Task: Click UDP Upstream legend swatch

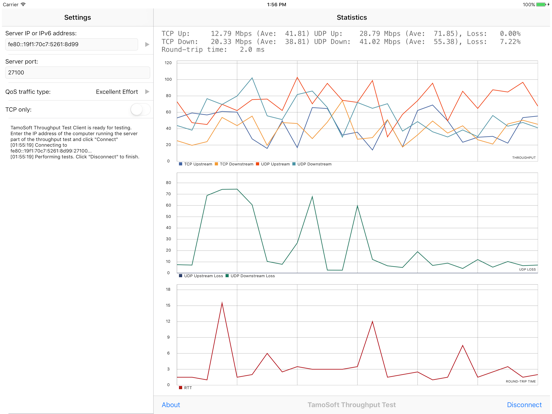Action: (x=258, y=164)
